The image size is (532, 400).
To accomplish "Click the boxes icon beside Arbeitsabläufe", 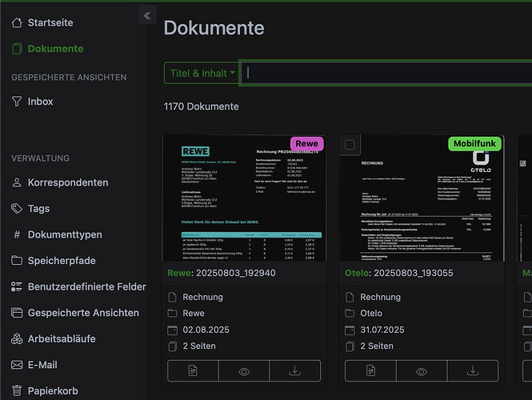I will pos(17,339).
